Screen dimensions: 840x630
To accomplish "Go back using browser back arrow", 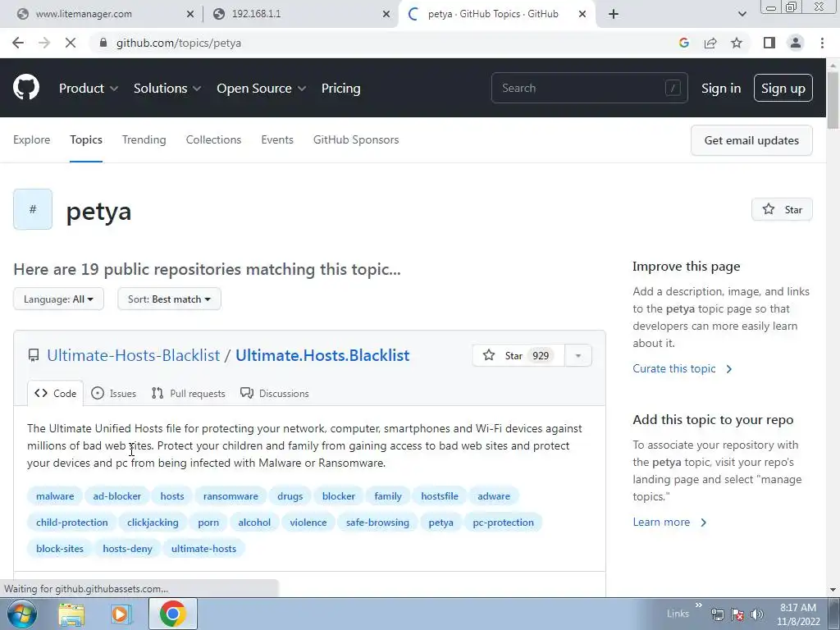I will click(x=18, y=43).
